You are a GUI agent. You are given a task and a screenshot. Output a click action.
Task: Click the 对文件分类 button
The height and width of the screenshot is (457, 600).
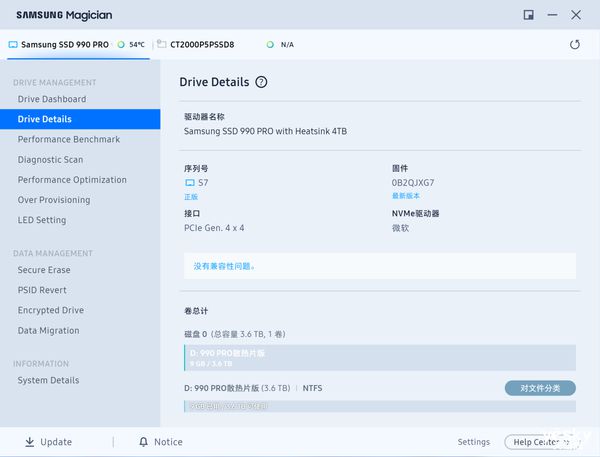[540, 388]
